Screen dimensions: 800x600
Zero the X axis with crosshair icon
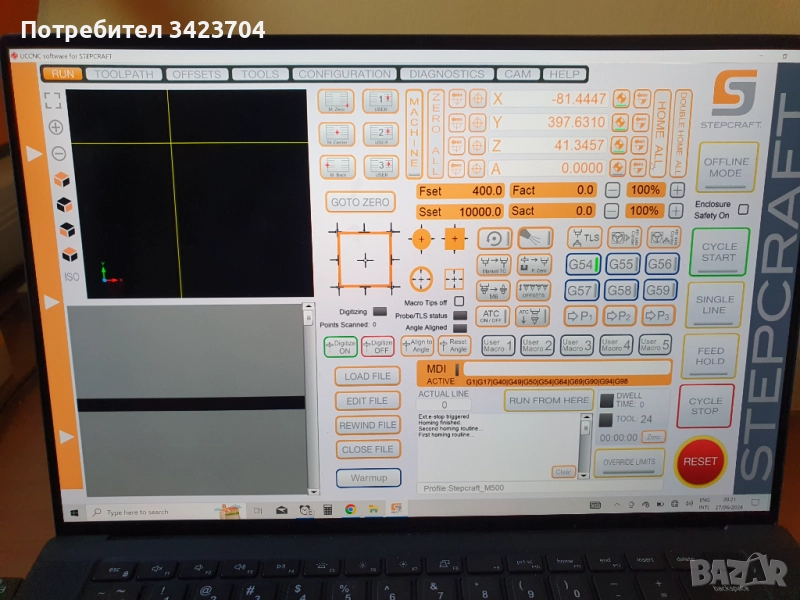[478, 99]
